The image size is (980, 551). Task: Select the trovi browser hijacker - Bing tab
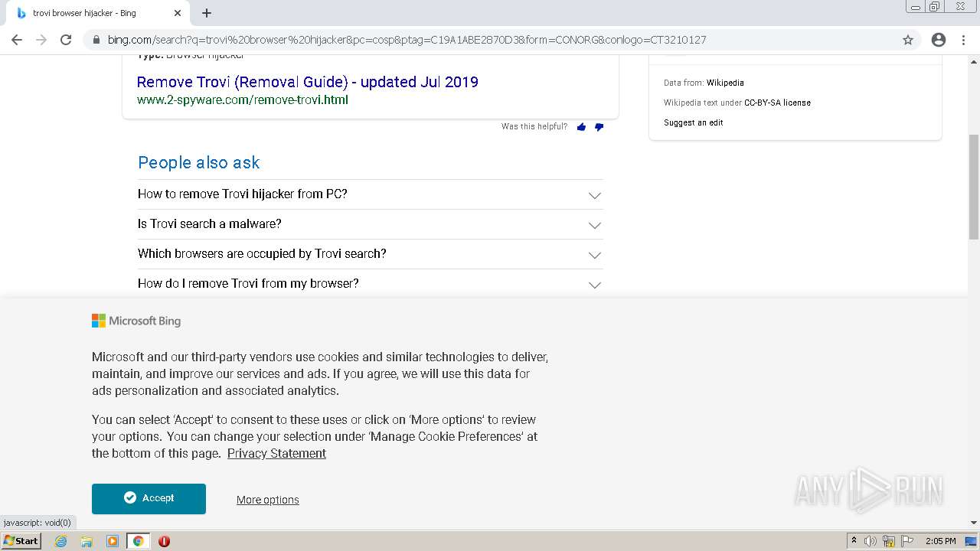[x=96, y=13]
